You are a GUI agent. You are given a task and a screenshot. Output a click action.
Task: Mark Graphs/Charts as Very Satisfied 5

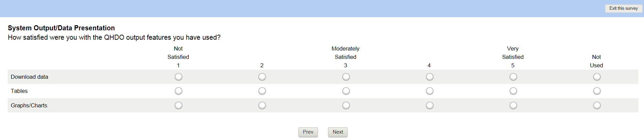click(513, 106)
